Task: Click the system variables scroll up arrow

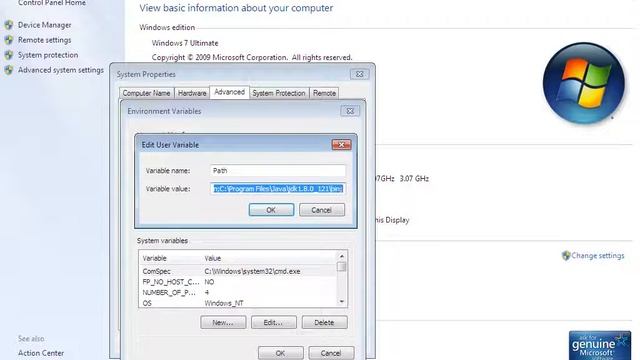Action: [x=342, y=256]
